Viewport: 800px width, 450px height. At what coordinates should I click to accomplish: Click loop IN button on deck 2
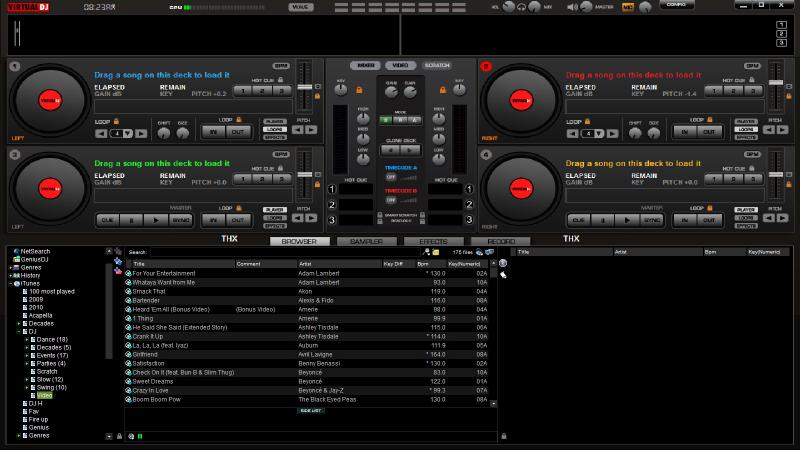[x=684, y=131]
